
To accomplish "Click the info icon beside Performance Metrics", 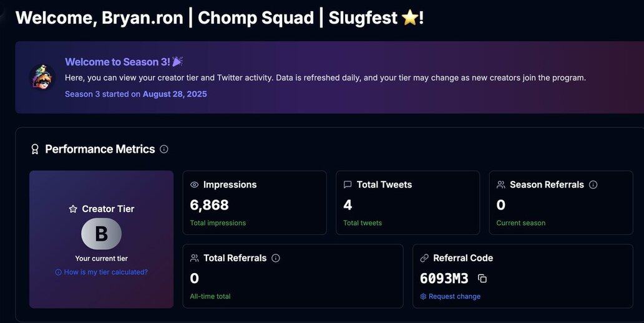I will coord(164,149).
